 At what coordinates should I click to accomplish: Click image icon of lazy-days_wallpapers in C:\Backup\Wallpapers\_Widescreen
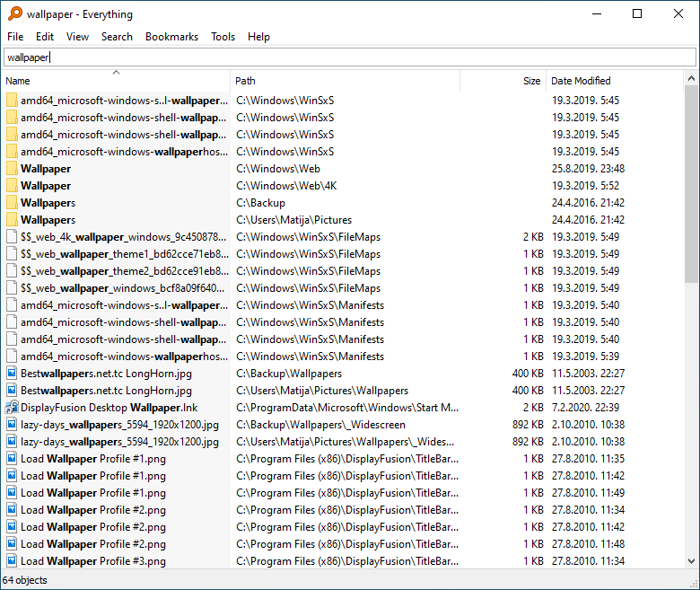click(x=12, y=425)
